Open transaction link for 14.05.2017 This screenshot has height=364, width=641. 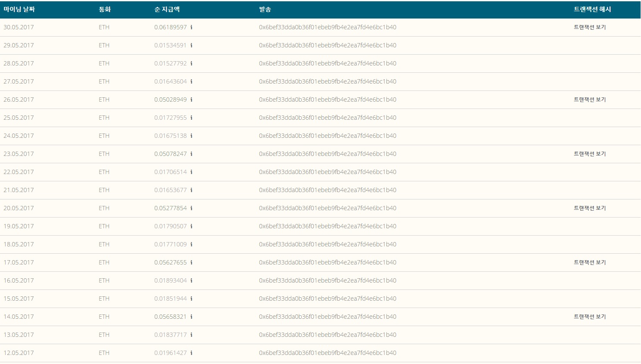(x=589, y=317)
